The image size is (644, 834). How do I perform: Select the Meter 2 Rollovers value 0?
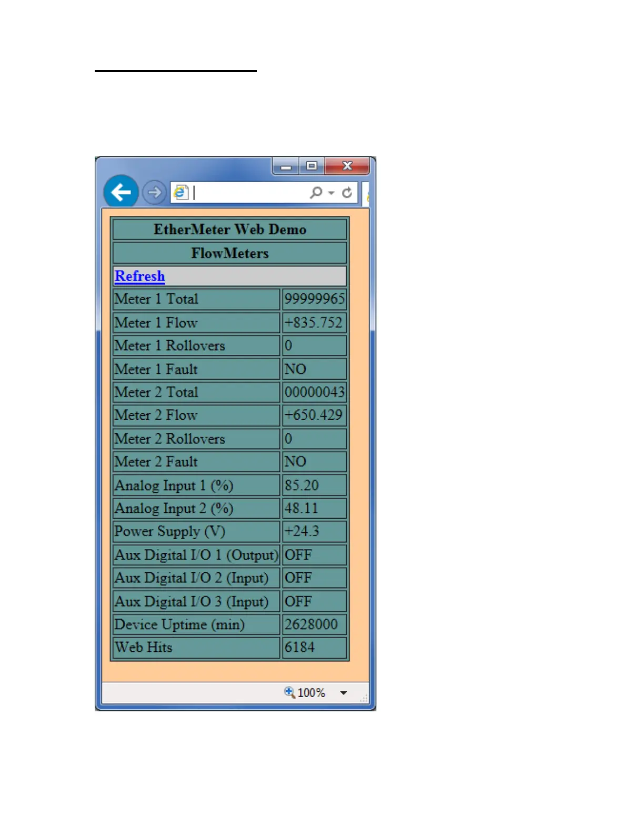[x=288, y=439]
